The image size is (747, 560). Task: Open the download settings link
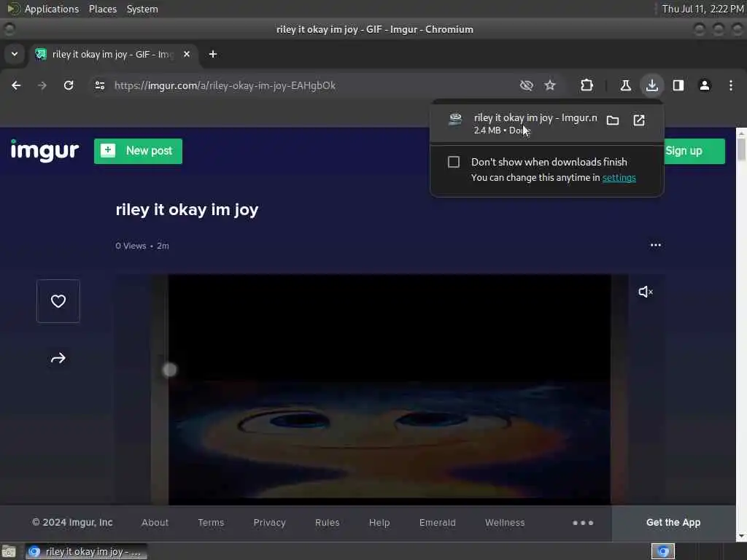click(x=619, y=178)
